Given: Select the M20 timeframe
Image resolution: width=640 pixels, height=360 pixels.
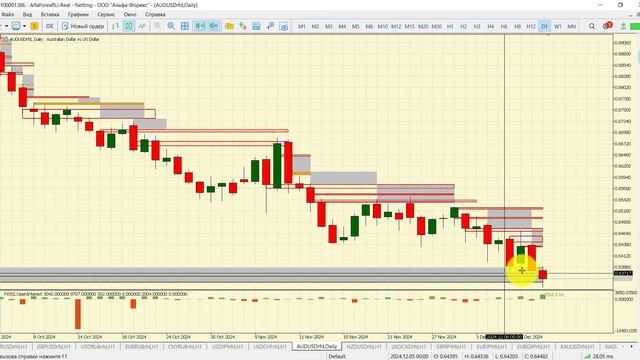Looking at the screenshot, I should (423, 26).
